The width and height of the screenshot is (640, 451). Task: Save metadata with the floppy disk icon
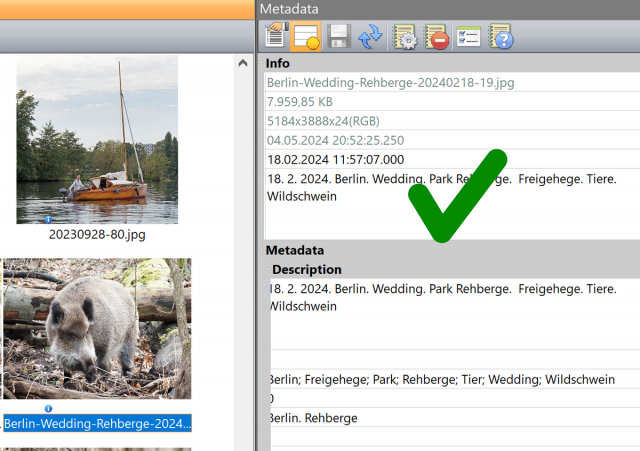[338, 36]
